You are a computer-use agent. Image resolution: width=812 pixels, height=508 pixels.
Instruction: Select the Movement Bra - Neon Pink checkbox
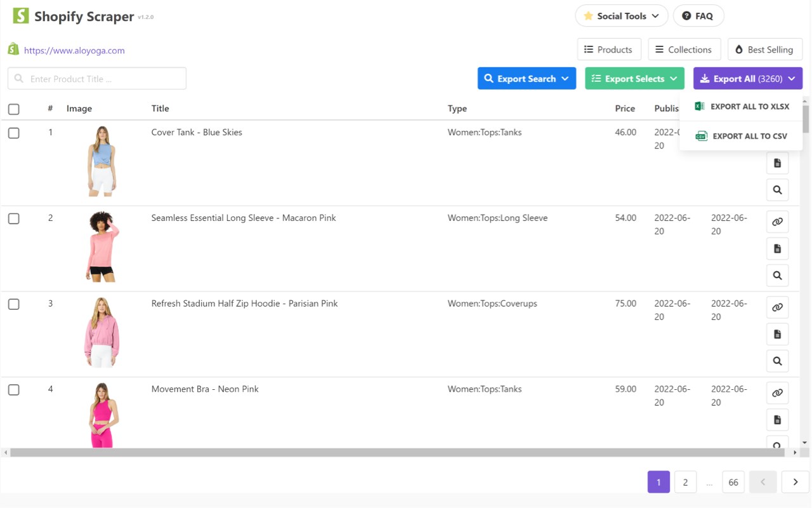point(14,390)
